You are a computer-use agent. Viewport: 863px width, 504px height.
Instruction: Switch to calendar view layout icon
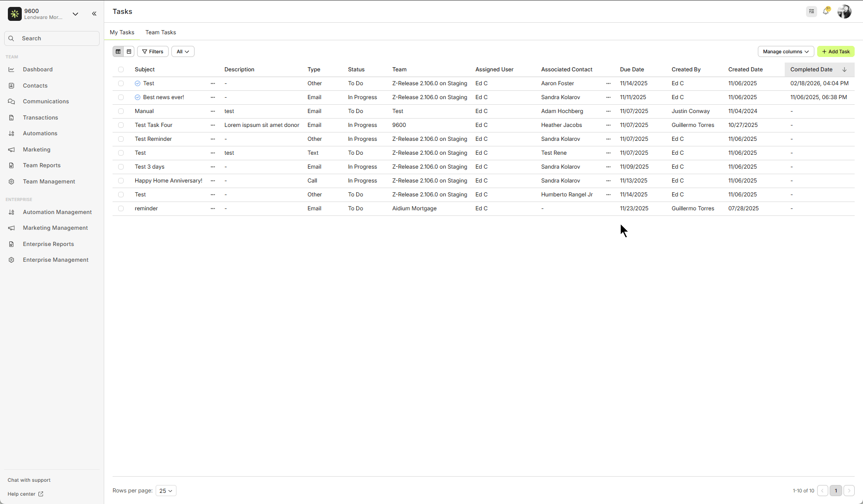coord(129,51)
